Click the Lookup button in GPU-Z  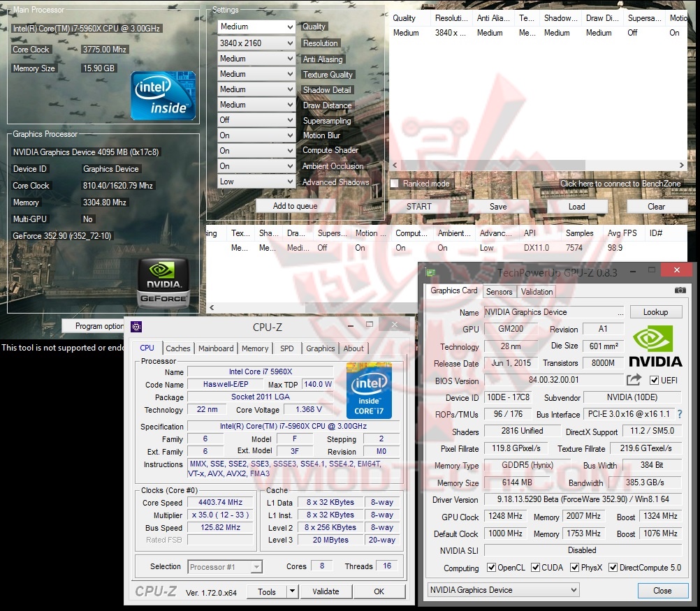[x=656, y=312]
